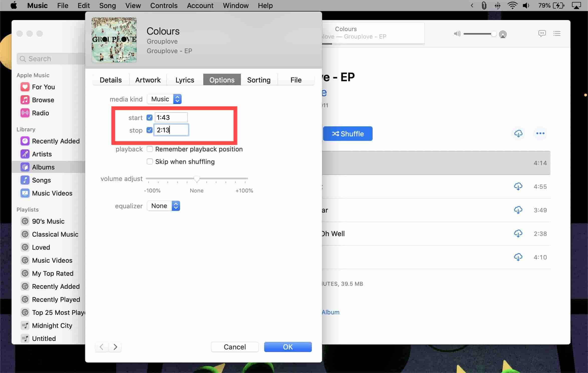The height and width of the screenshot is (373, 588).
Task: Click the lyrics display icon
Action: (x=542, y=34)
